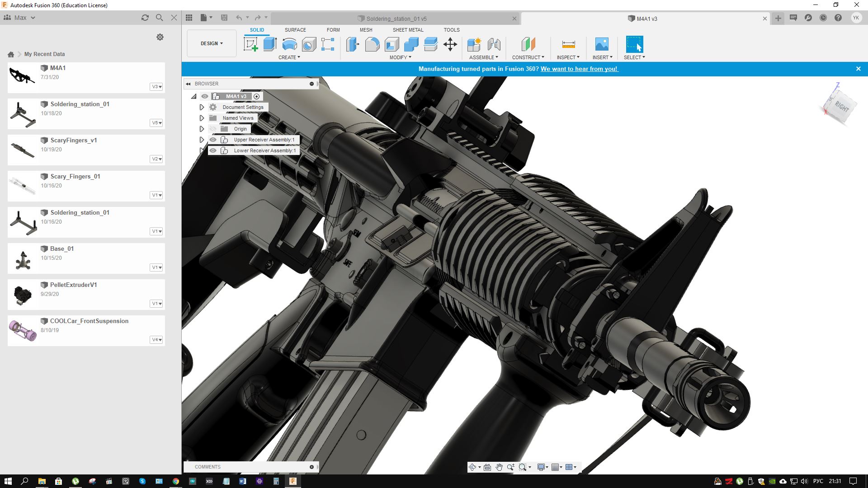The image size is (868, 488).
Task: Expand Upper Receiver Assembly:1 node
Action: click(x=202, y=140)
